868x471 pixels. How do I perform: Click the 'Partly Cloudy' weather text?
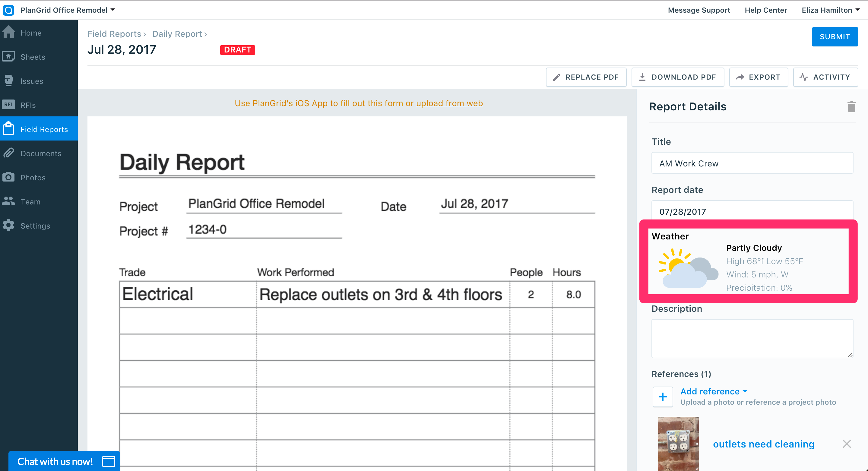point(754,248)
